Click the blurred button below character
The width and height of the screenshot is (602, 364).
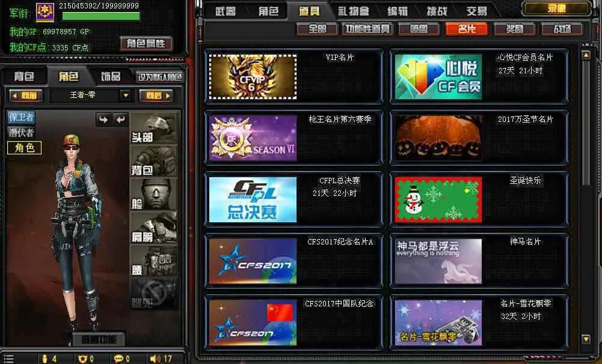tap(99, 339)
